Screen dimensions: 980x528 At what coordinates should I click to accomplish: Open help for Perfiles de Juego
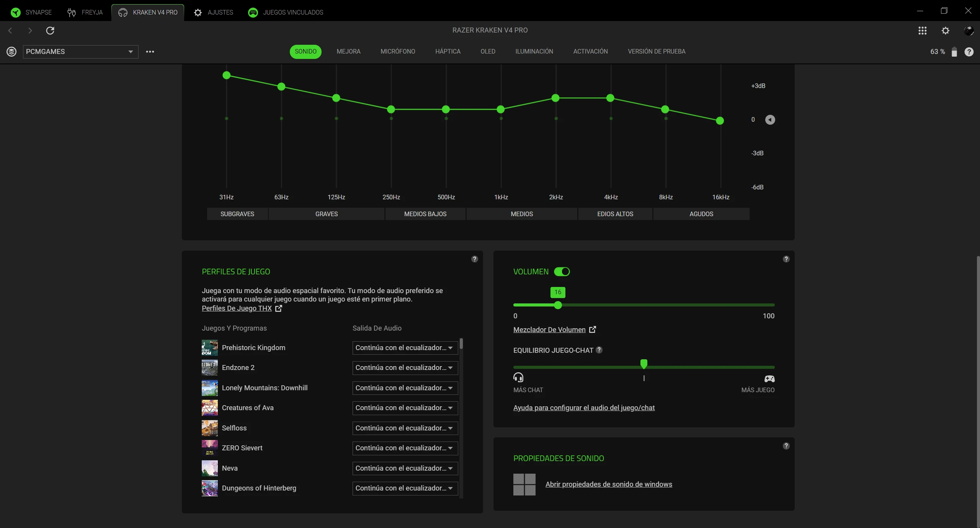475,259
